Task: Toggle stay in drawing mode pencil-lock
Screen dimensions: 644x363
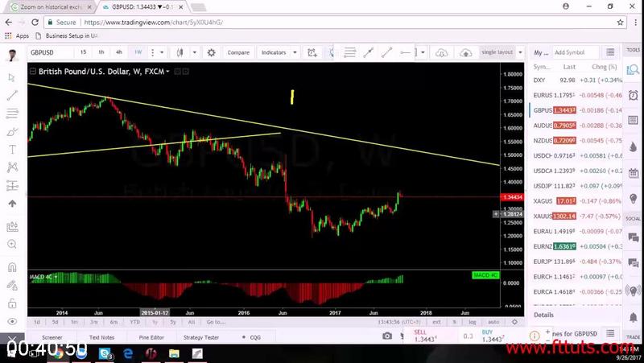Action: coord(12,286)
